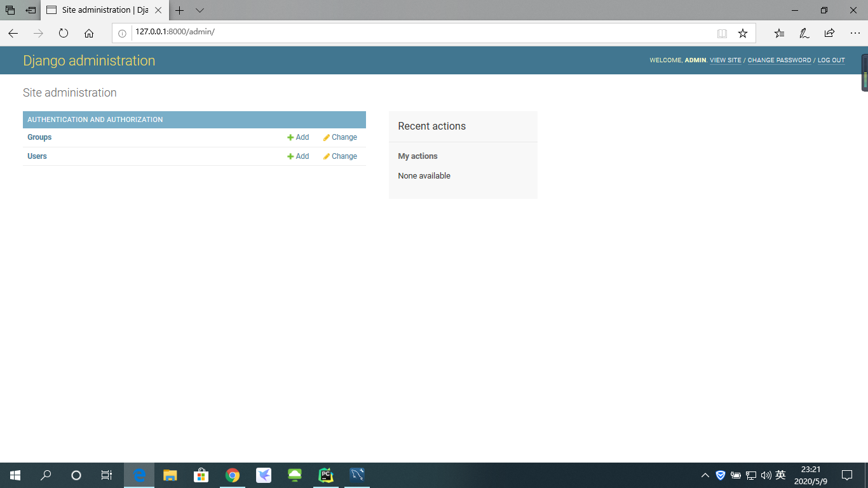The image size is (868, 488).
Task: Open Task View on taskbar
Action: (107, 475)
